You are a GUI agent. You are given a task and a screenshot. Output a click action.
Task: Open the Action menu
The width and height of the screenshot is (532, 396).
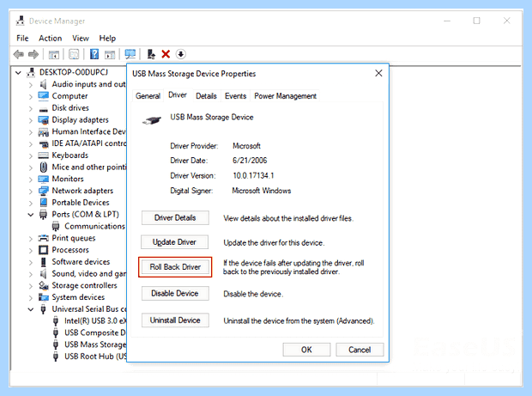pyautogui.click(x=51, y=38)
